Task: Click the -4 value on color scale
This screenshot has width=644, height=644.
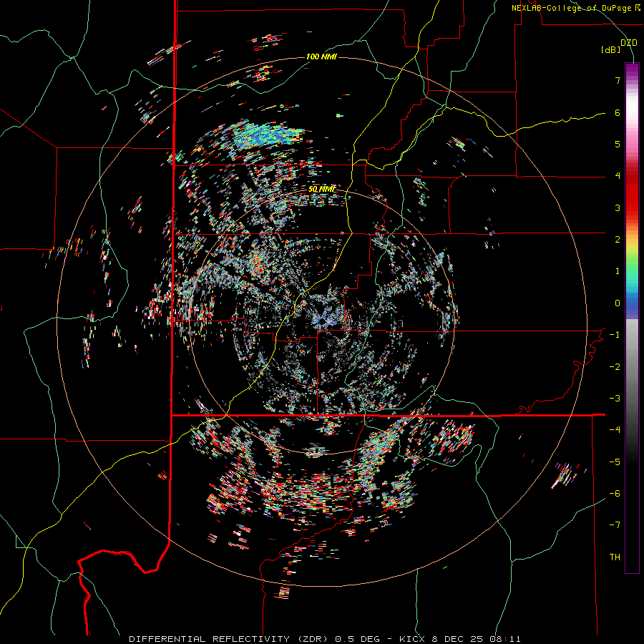Action: click(x=615, y=430)
